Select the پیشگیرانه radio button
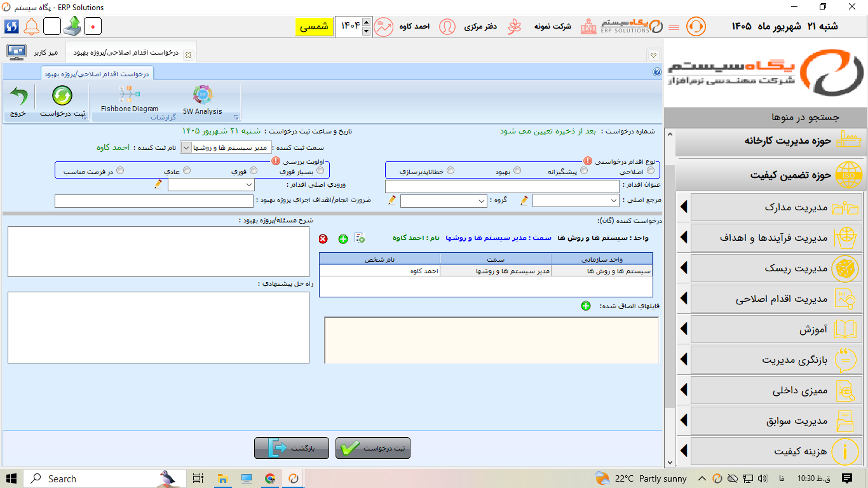 click(584, 170)
